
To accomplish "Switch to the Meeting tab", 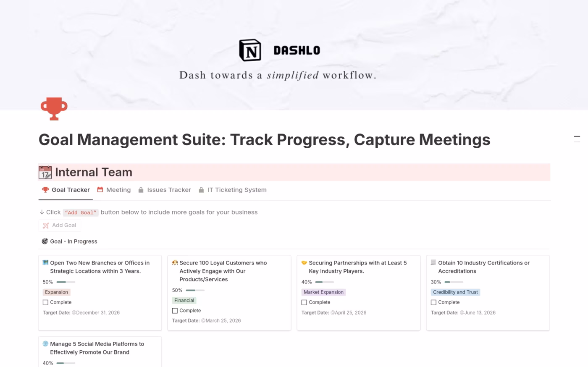I will [114, 190].
